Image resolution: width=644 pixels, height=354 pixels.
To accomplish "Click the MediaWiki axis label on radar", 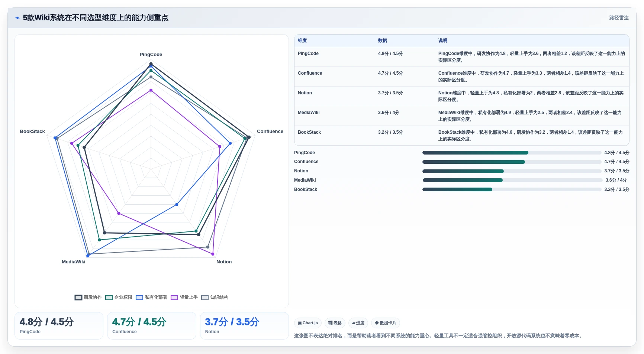I will click(x=74, y=262).
